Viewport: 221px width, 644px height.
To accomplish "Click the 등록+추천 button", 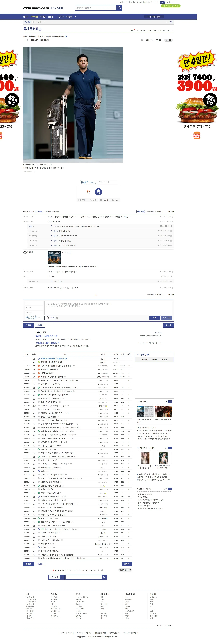I will click(167, 318).
